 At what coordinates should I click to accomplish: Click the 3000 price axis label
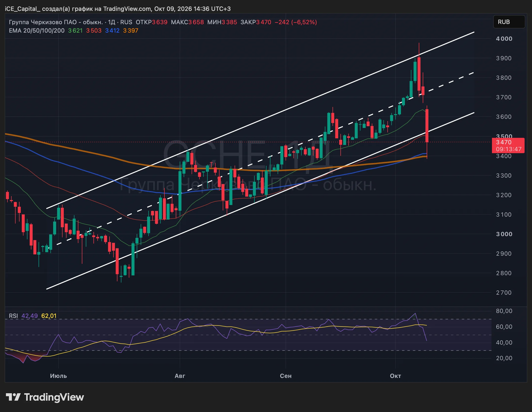pos(504,234)
